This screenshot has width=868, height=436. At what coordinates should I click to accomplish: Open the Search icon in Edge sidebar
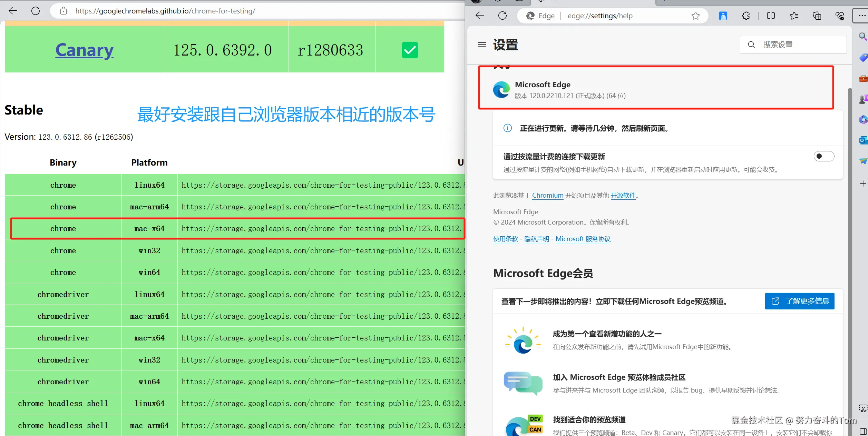pyautogui.click(x=863, y=36)
